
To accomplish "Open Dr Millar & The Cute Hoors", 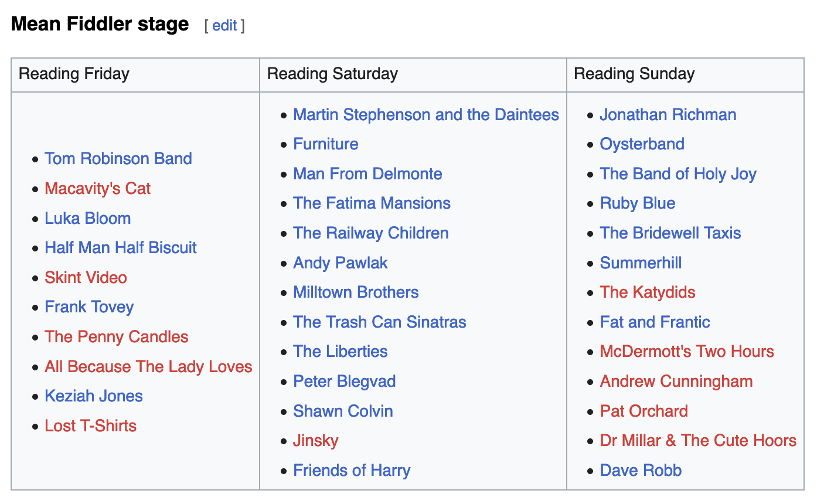I will [698, 441].
